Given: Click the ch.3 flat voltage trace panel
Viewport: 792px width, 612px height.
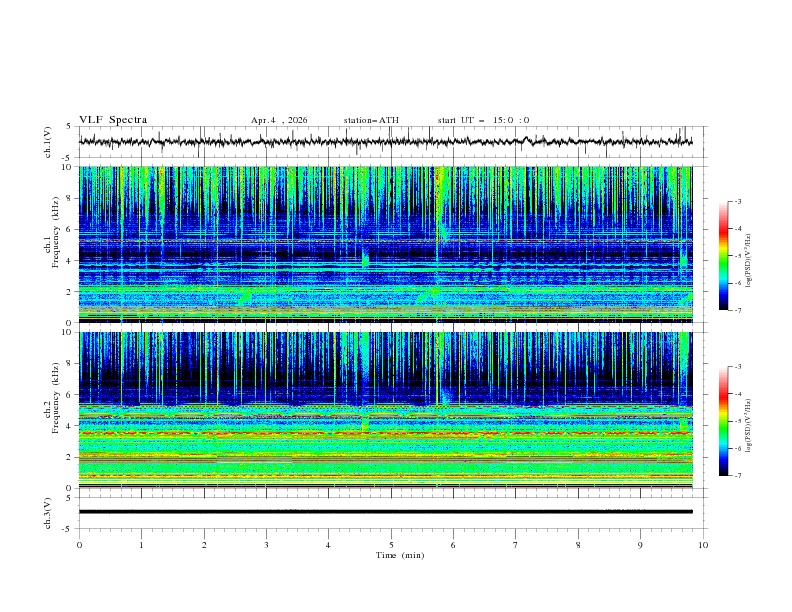Looking at the screenshot, I should click(391, 513).
